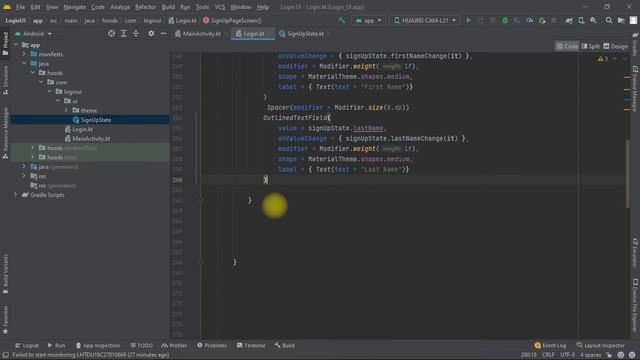Switch to SignUpState.kt editor tab
The image size is (640, 360).
tap(304, 33)
